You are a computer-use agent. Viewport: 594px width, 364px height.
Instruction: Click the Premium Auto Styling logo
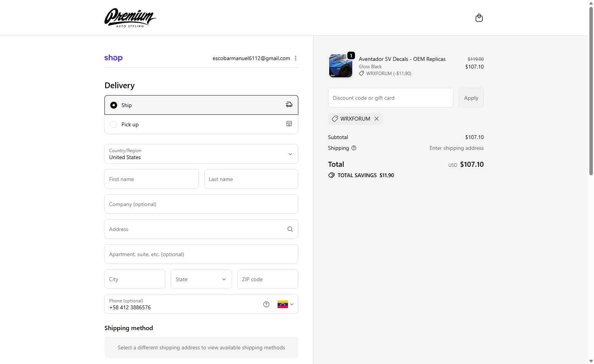[130, 18]
